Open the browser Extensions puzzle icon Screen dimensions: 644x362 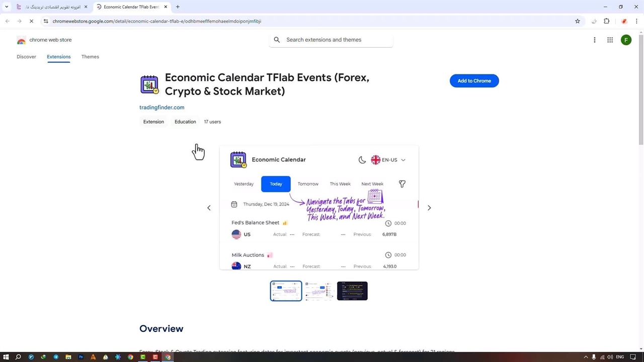tap(606, 21)
